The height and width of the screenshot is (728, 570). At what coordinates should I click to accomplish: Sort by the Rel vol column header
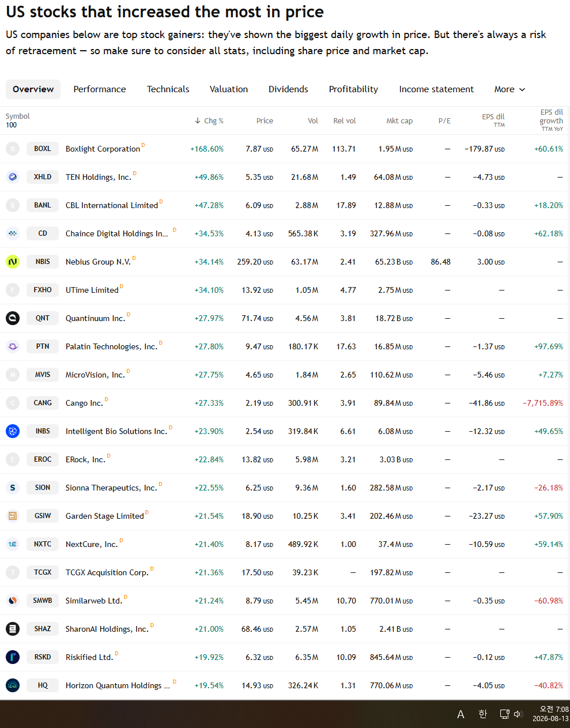click(x=345, y=121)
